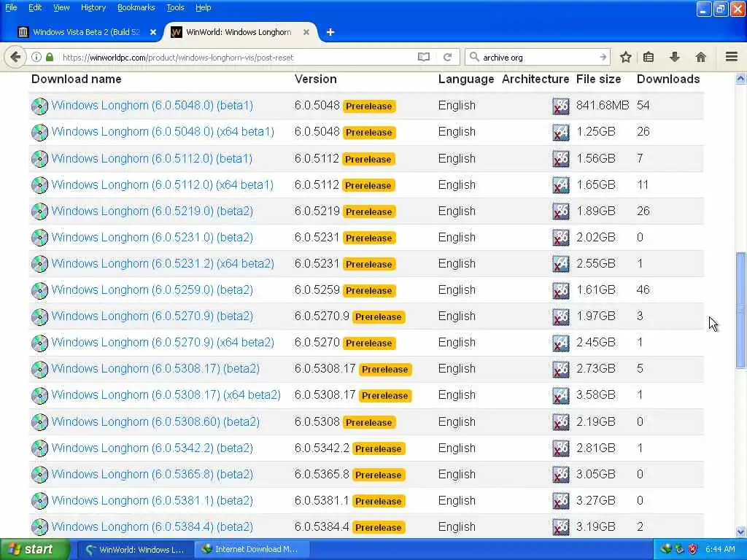Click the search magnifier icon

tap(474, 57)
